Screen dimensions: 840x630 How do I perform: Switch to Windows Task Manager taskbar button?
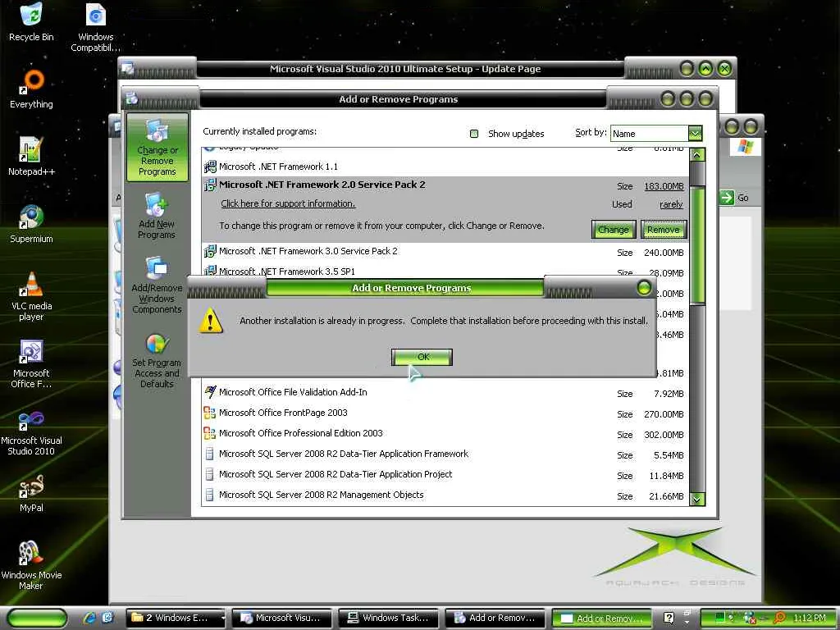click(388, 618)
